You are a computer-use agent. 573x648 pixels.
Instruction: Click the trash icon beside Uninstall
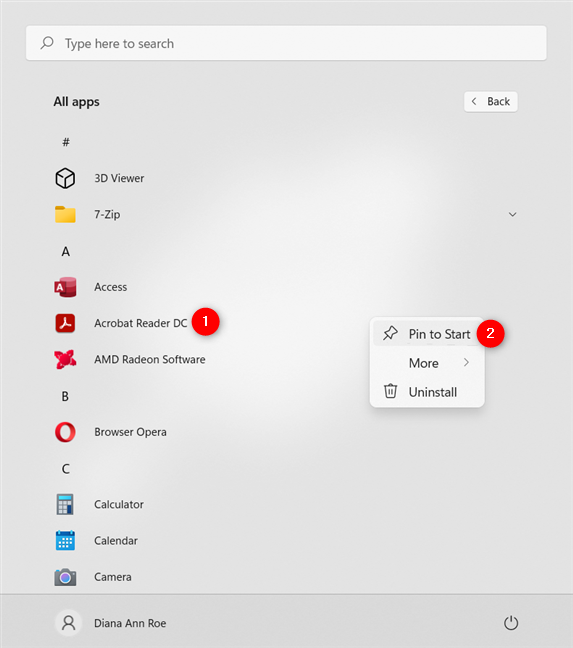(390, 391)
